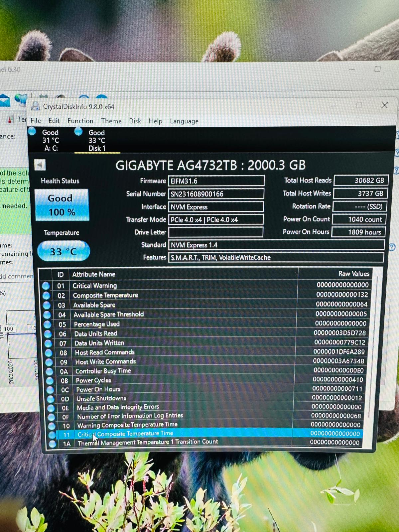Click the 33 °C temperature button

click(63, 251)
